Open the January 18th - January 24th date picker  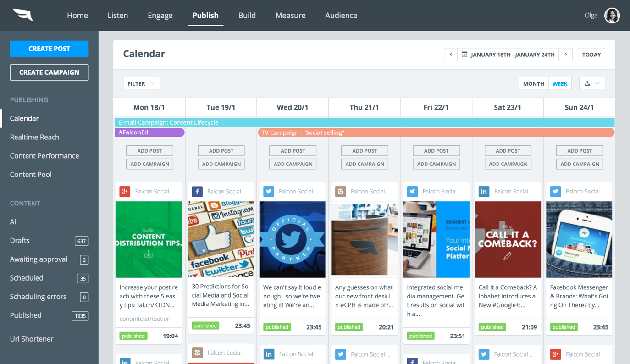(x=508, y=55)
